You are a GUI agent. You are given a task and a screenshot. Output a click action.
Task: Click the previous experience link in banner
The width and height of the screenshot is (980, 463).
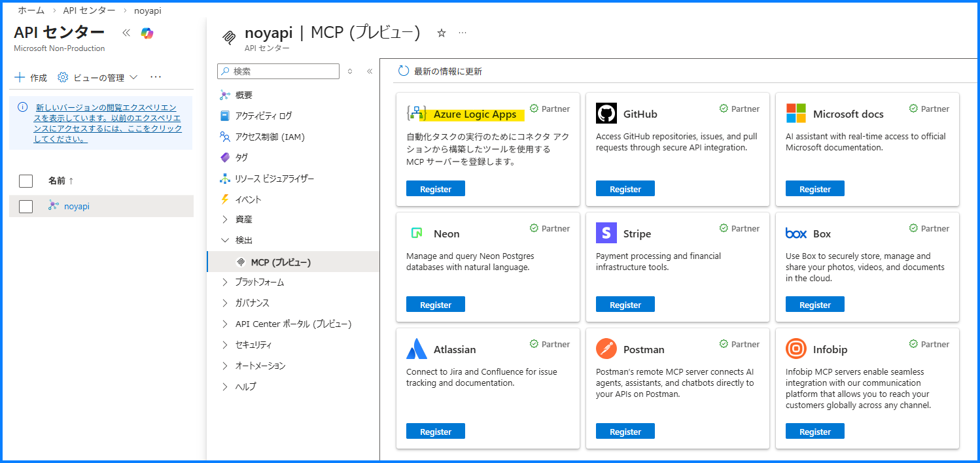point(107,123)
